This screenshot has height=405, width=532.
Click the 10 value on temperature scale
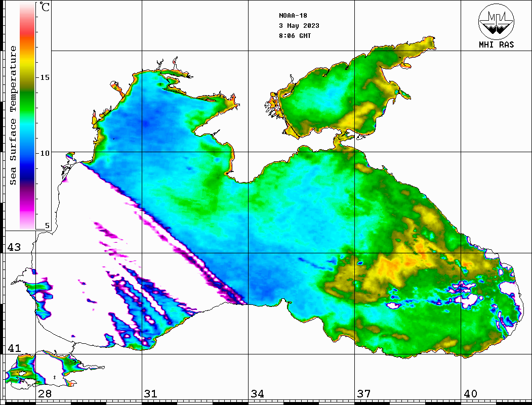(45, 153)
